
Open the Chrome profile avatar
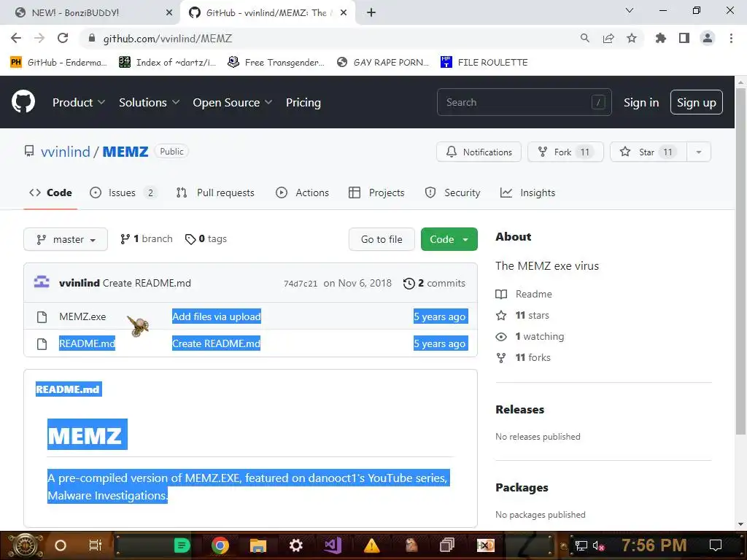click(708, 38)
